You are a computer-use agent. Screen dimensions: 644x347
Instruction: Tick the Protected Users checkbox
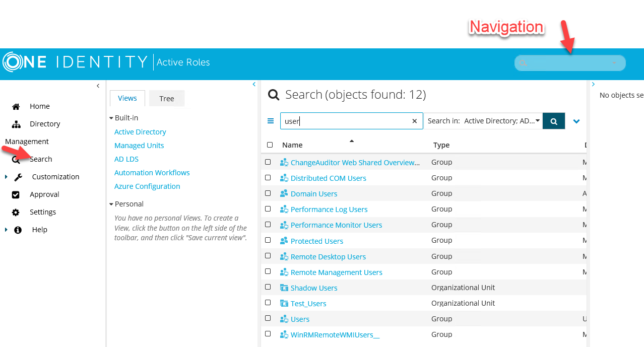coord(268,240)
